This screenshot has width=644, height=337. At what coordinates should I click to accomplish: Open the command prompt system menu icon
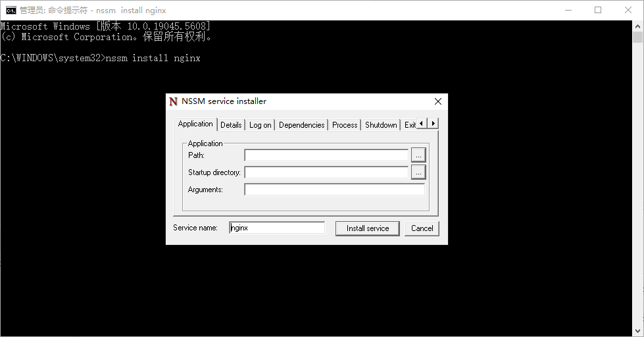click(11, 11)
